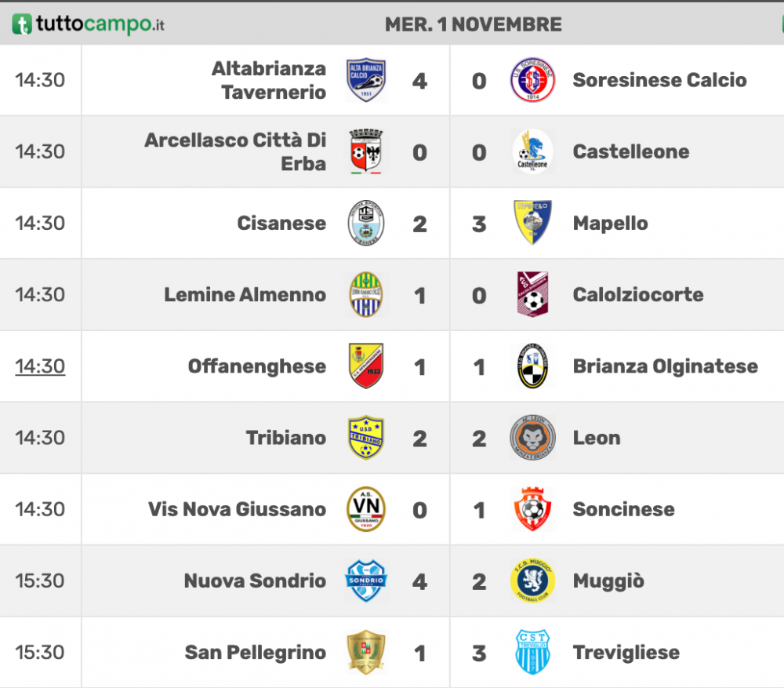The image size is (784, 688).
Task: Select the Castelleone team crest
Action: [532, 151]
